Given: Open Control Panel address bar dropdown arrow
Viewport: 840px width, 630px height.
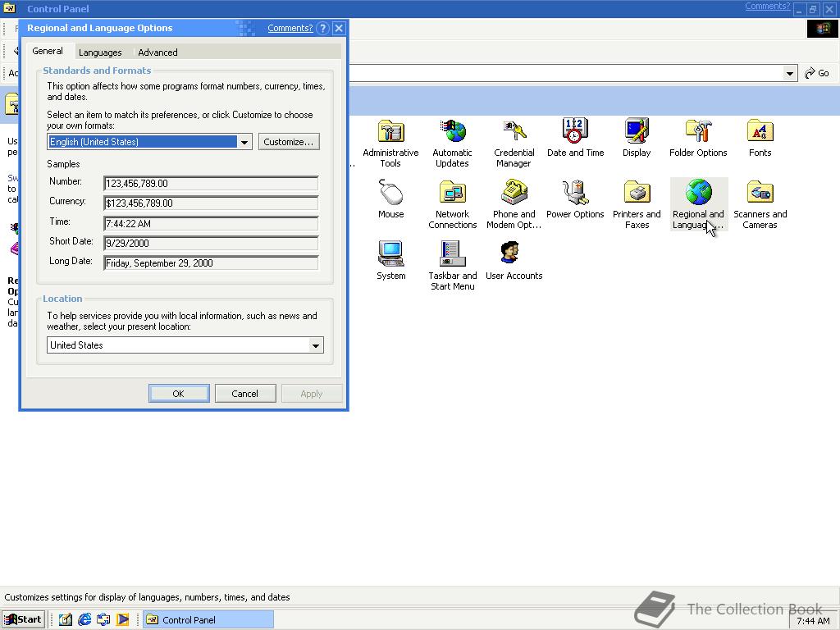Looking at the screenshot, I should click(x=790, y=73).
